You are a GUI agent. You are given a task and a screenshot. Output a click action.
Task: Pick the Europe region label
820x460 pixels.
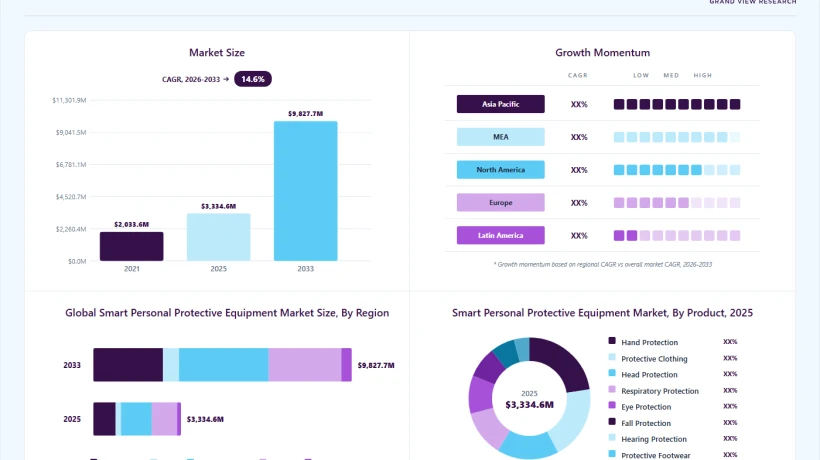pyautogui.click(x=500, y=202)
